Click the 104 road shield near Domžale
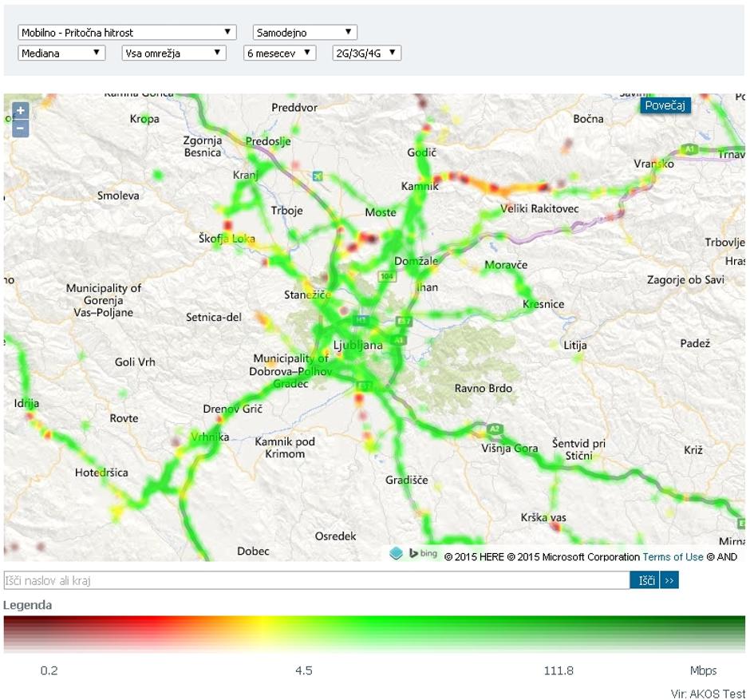Screen dimensions: 750x700 pos(388,276)
